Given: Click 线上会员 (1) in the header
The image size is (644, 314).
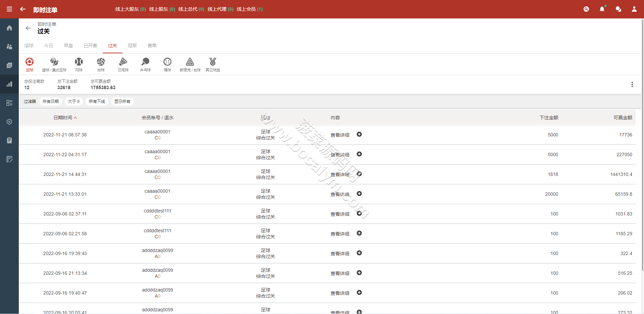Looking at the screenshot, I should pos(250,9).
